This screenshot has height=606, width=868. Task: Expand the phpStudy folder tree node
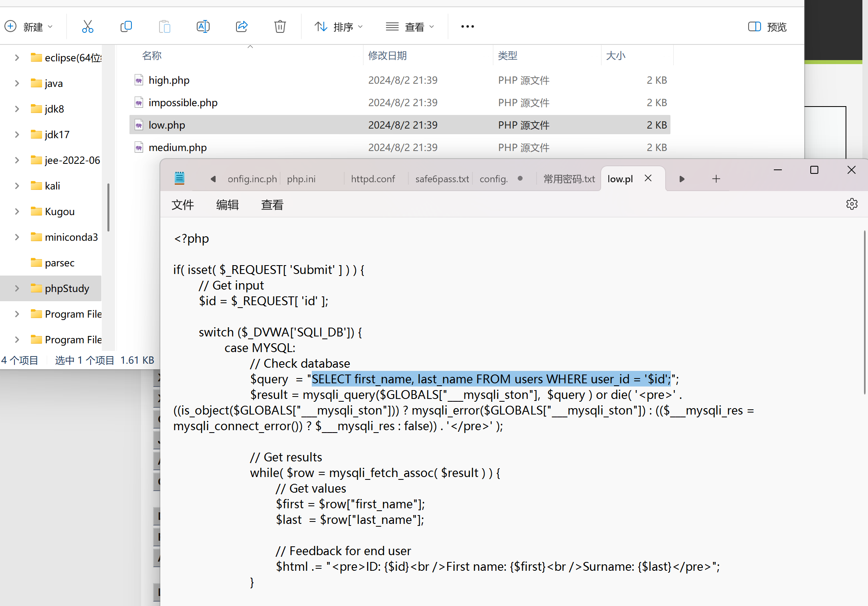click(x=17, y=288)
